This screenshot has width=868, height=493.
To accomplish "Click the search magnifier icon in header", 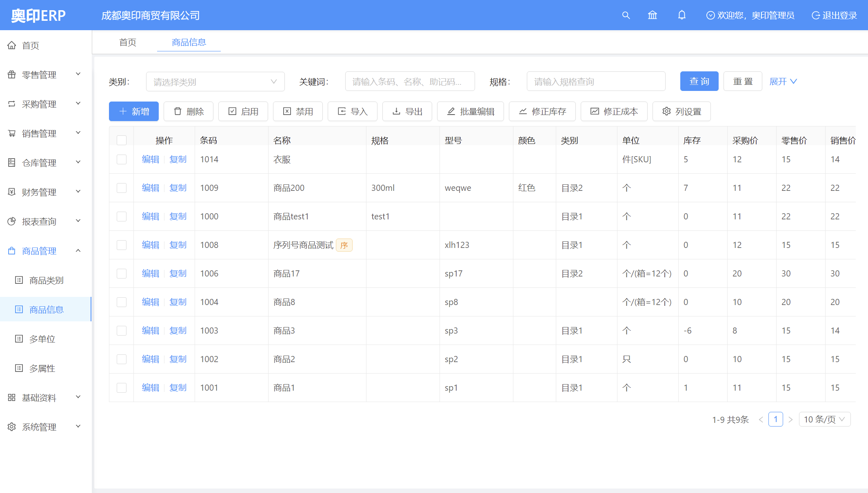I will pos(626,15).
